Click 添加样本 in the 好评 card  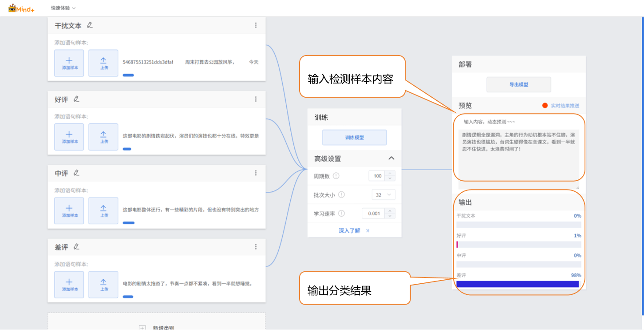pyautogui.click(x=69, y=137)
